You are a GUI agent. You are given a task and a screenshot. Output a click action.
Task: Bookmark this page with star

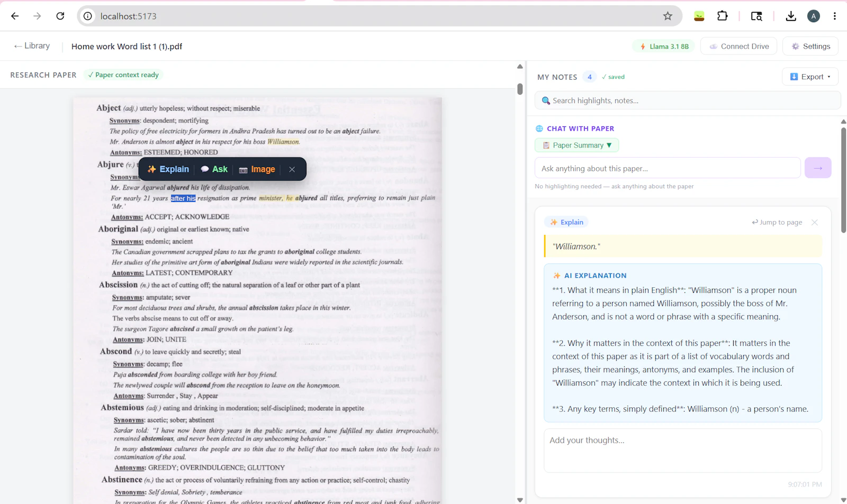click(x=668, y=16)
